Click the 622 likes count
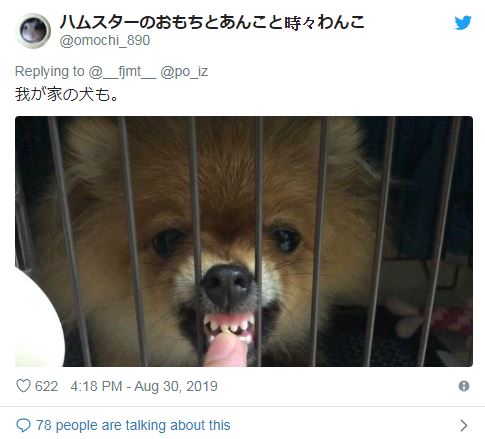This screenshot has width=485, height=439. point(46,386)
